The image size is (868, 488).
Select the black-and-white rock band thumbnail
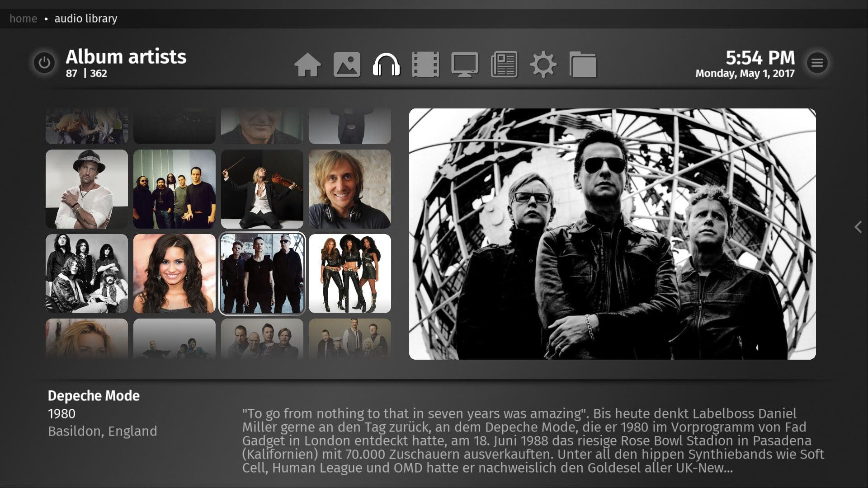(87, 273)
